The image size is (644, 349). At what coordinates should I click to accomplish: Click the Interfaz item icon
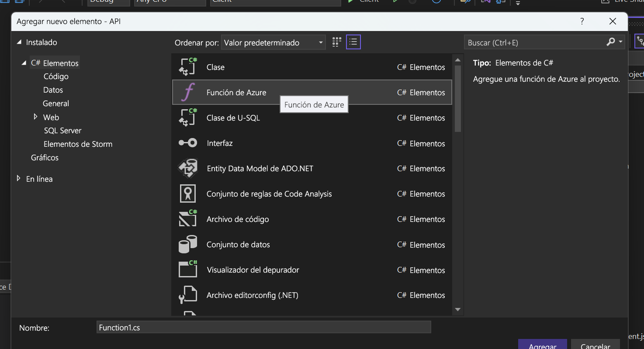[187, 143]
